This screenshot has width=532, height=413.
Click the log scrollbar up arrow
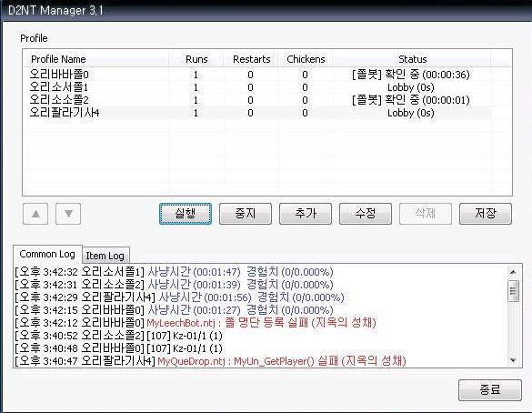pos(513,272)
